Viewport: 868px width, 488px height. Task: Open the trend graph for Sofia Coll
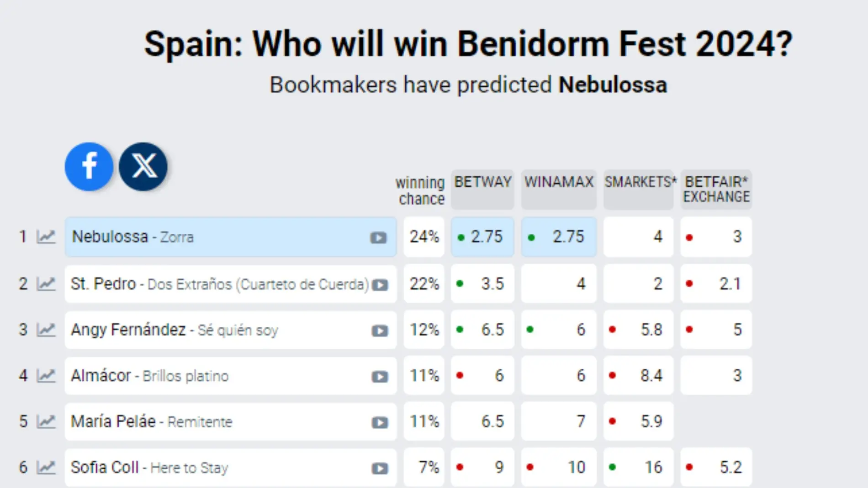coord(46,467)
